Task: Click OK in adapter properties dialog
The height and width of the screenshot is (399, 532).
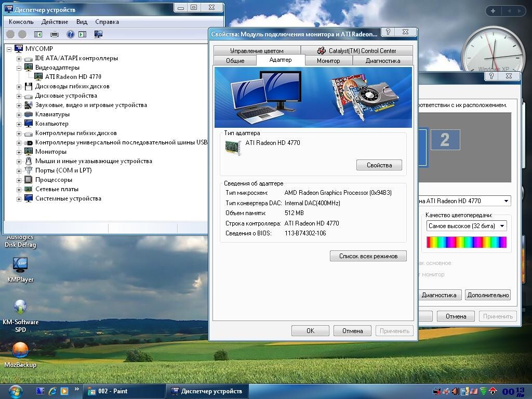Action: [310, 331]
